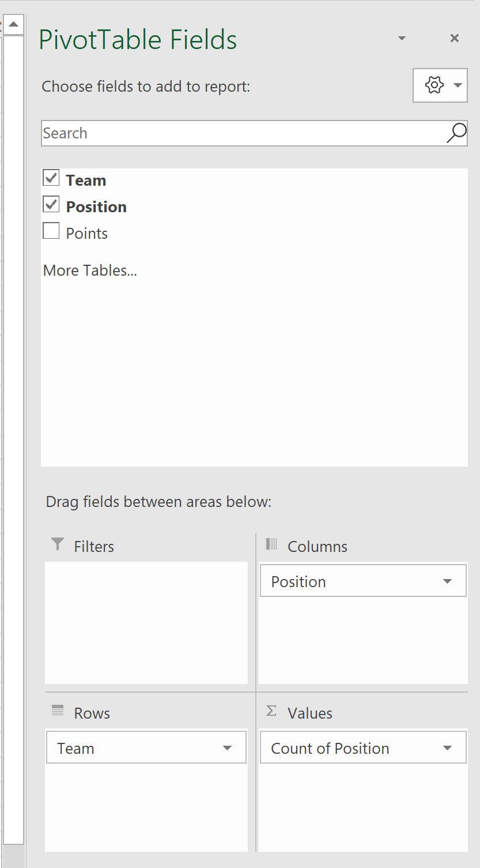Open the task pane options arrow
Screen dimensions: 480x868
click(x=402, y=38)
